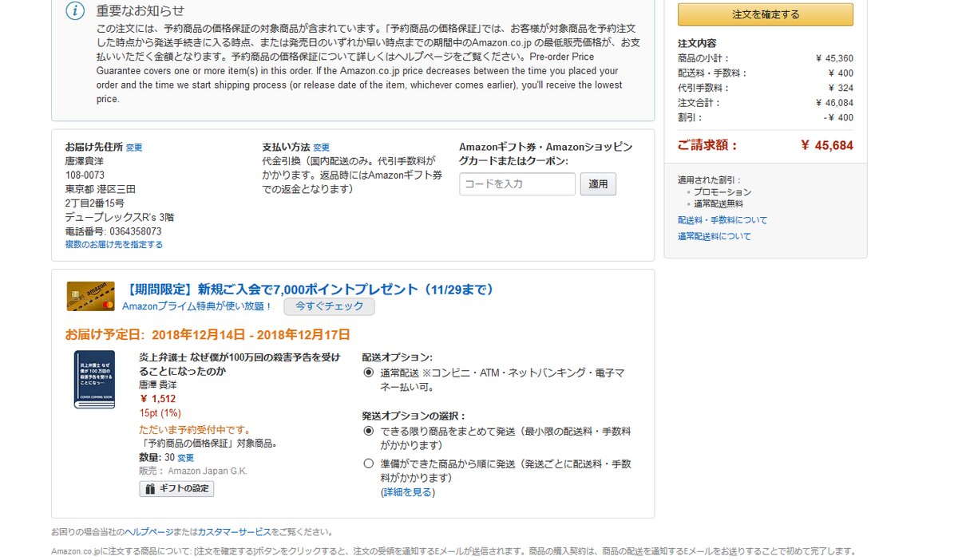
Task: Open 通常配送料について link
Action: tap(715, 236)
